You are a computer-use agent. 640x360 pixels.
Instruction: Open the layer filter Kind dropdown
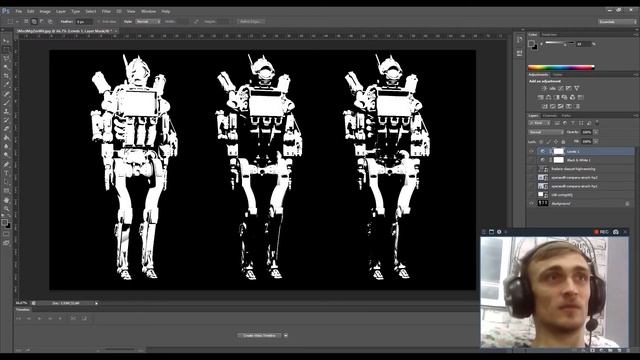tap(540, 123)
